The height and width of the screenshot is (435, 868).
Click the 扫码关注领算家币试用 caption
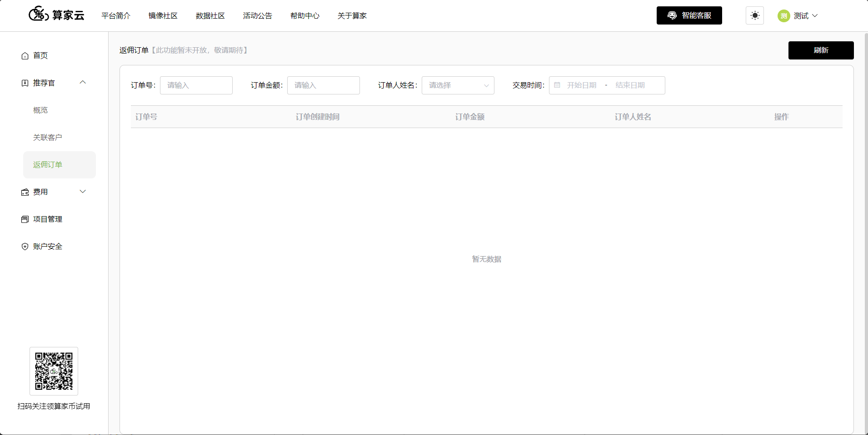pos(54,406)
